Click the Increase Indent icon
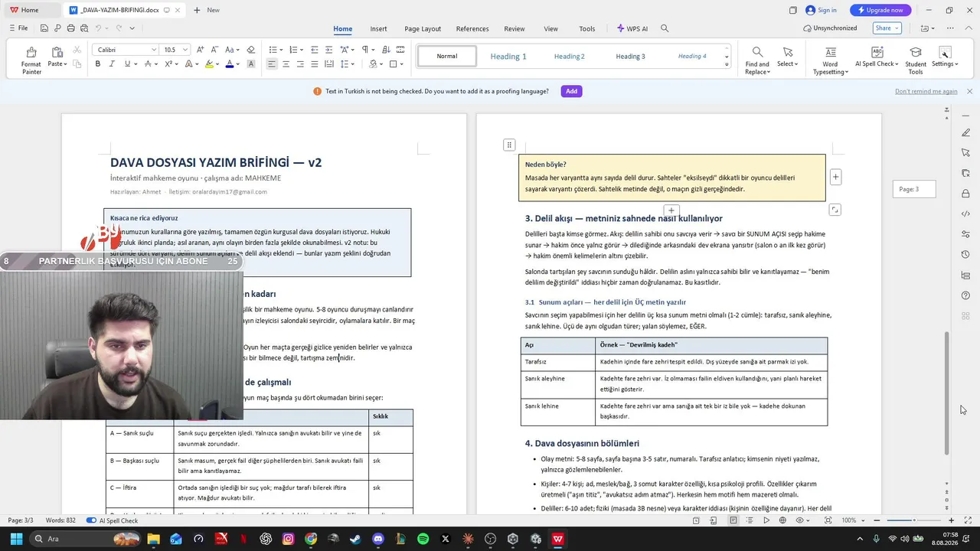Screen dimensions: 980x551 tap(328, 50)
